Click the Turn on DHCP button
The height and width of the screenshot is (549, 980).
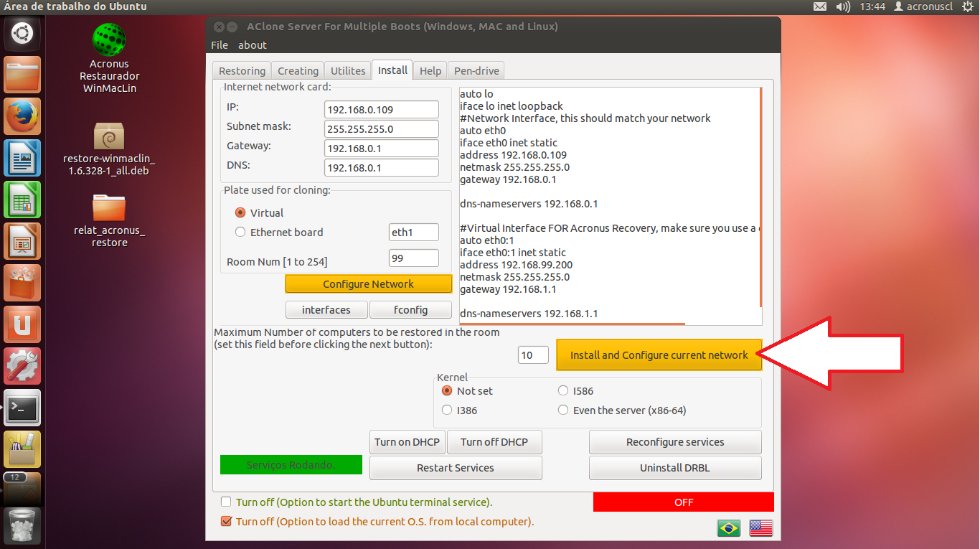pyautogui.click(x=407, y=442)
